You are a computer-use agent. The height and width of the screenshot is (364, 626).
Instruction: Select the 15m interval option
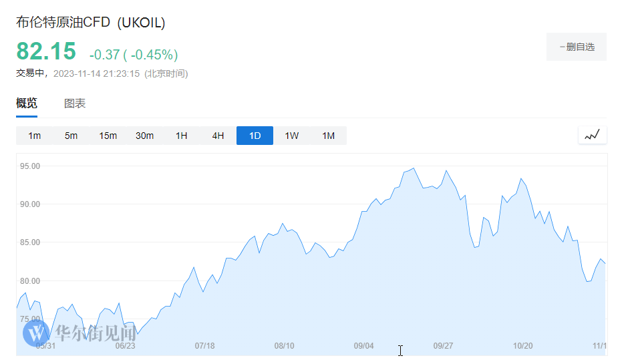tap(108, 136)
